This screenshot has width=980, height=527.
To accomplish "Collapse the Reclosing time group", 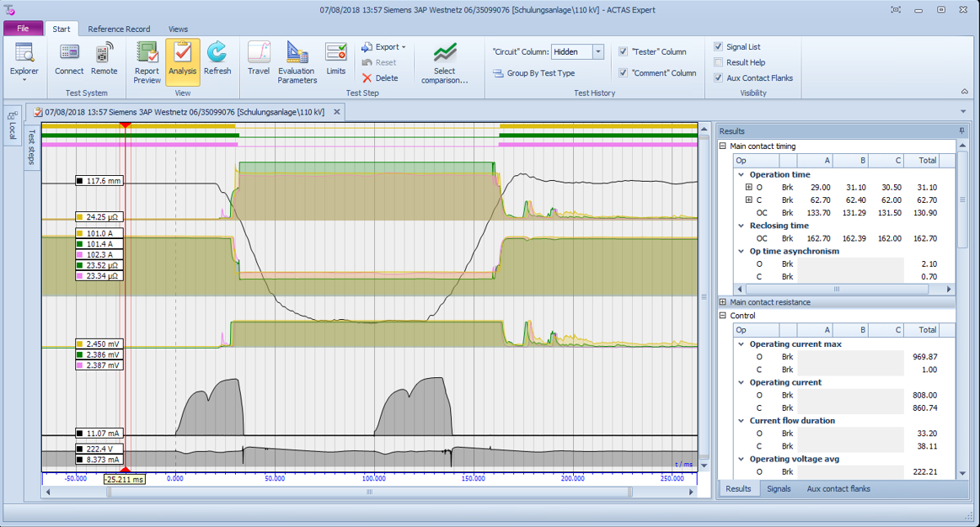I will [x=742, y=226].
